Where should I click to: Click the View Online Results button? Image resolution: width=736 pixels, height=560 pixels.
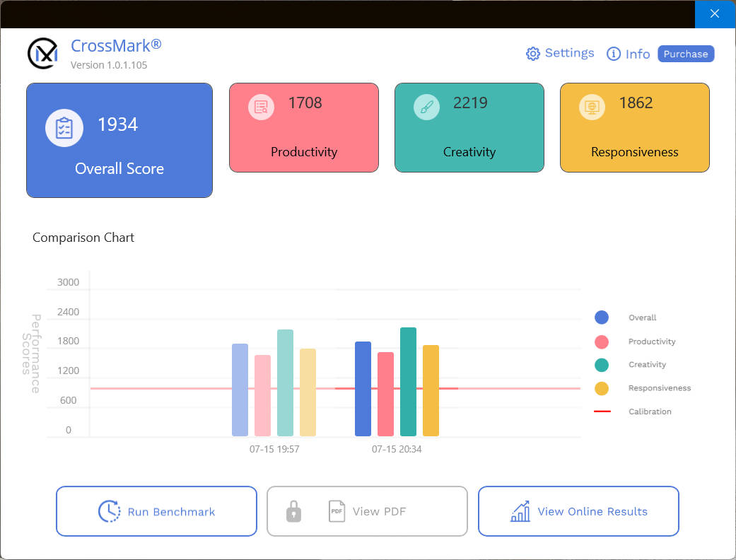click(578, 511)
